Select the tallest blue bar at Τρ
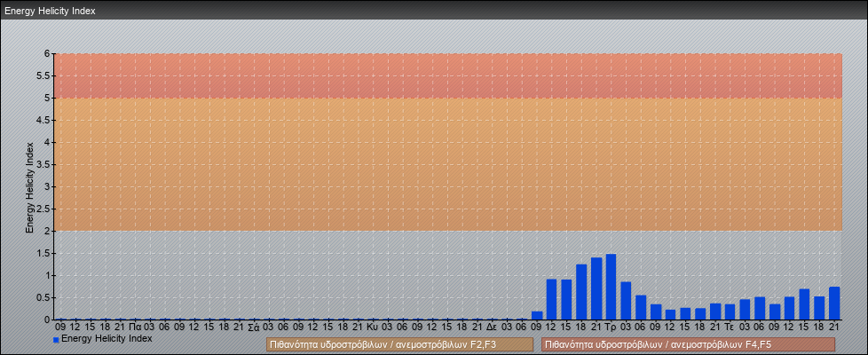The height and width of the screenshot is (355, 868). 611,287
